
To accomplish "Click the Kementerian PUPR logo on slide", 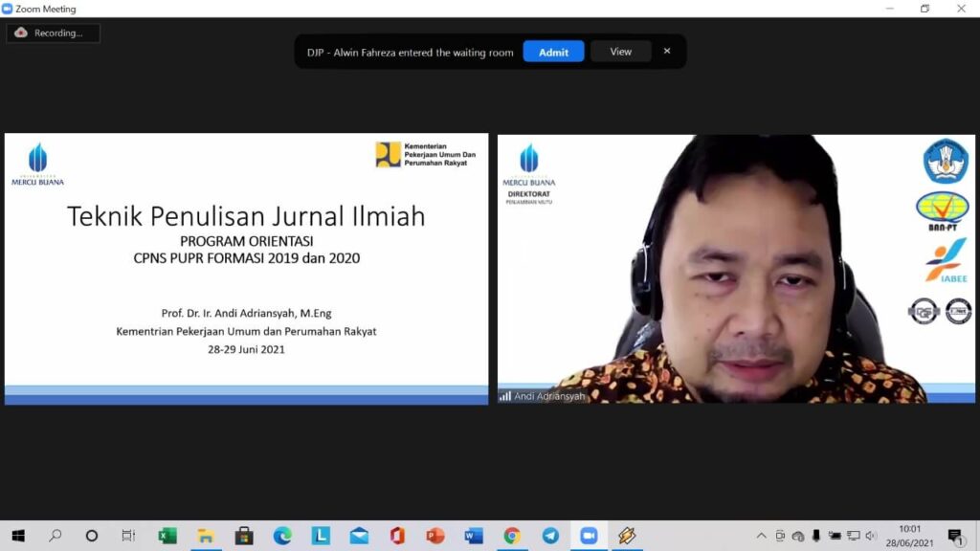I will tap(426, 154).
